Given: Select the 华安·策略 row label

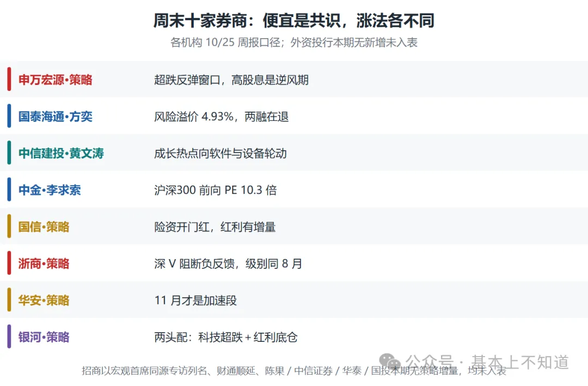Looking at the screenshot, I should pyautogui.click(x=44, y=301).
